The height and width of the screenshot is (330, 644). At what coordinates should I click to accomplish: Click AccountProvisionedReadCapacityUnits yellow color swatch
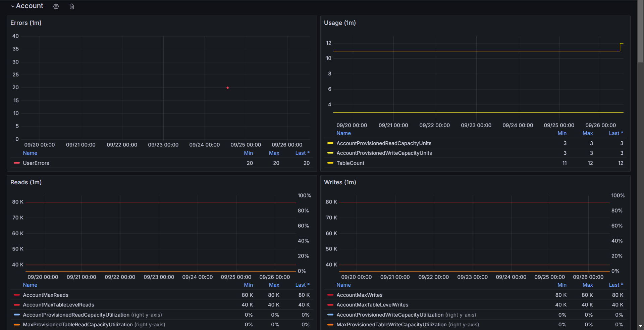pyautogui.click(x=330, y=143)
